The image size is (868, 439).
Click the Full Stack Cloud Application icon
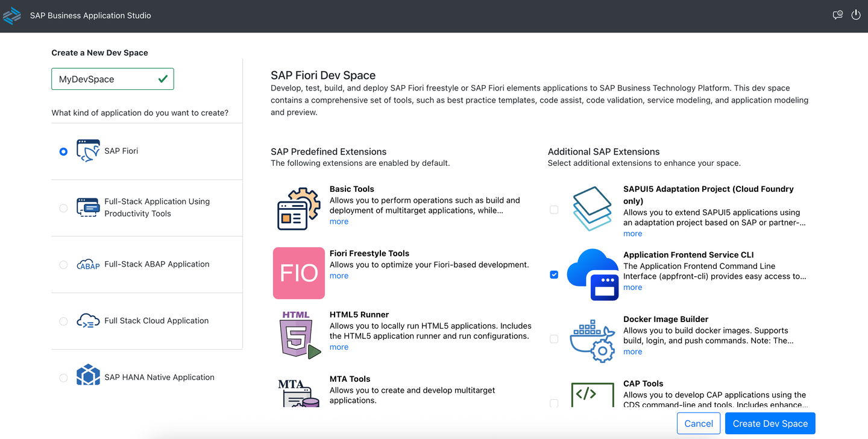88,321
